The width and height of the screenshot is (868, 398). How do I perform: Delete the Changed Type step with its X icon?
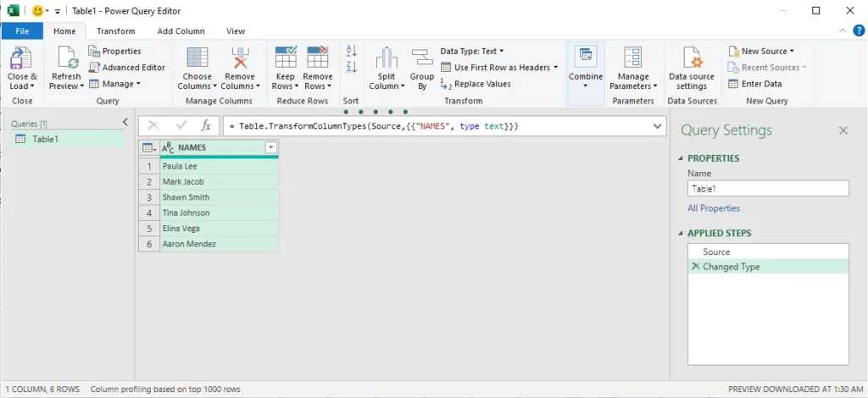coord(695,267)
